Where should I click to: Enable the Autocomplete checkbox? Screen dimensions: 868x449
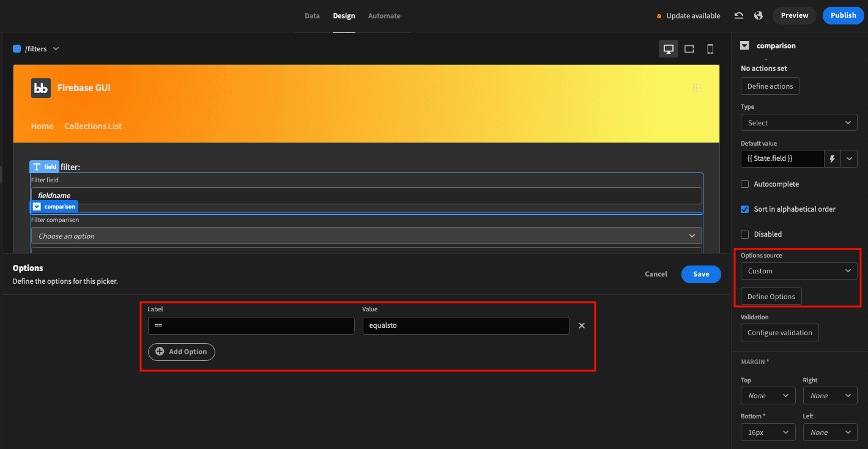pyautogui.click(x=744, y=184)
